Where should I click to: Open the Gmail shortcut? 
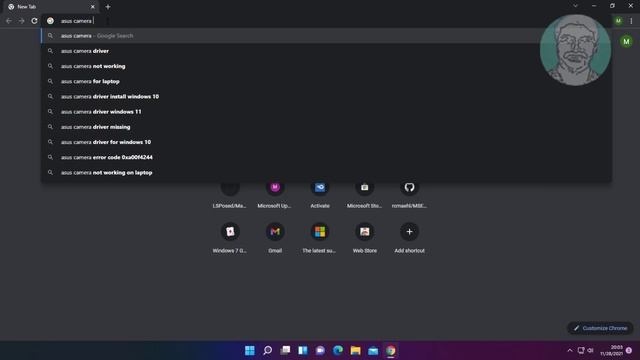point(275,238)
